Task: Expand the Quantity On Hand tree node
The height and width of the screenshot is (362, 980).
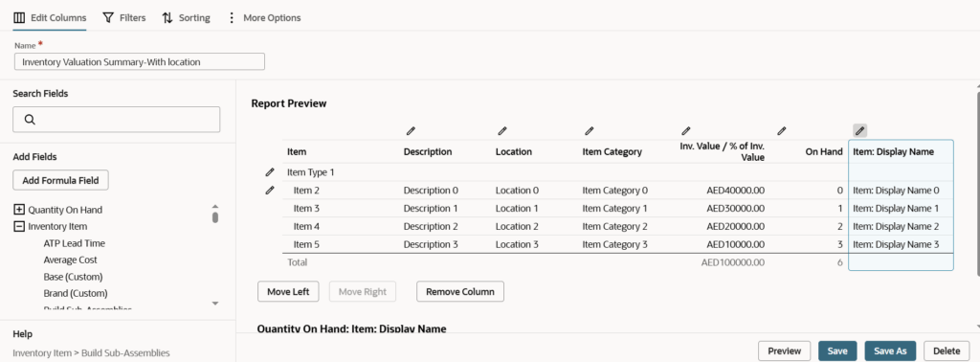Action: (19, 210)
